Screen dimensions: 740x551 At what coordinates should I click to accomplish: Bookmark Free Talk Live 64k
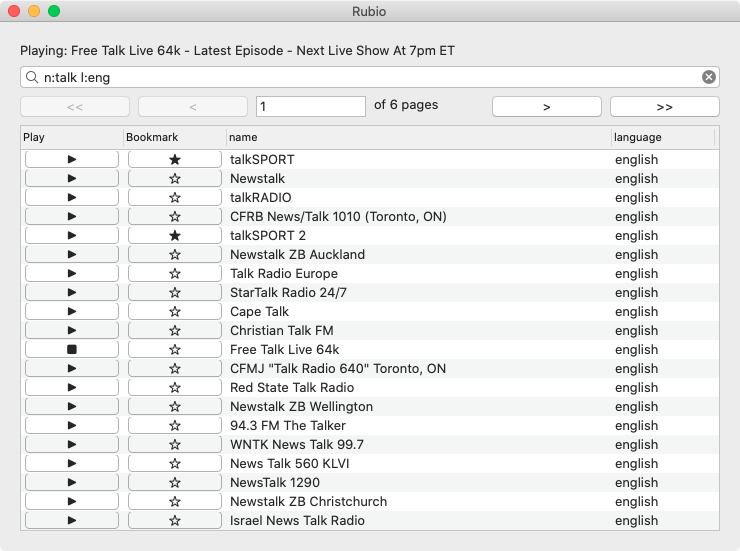point(175,349)
